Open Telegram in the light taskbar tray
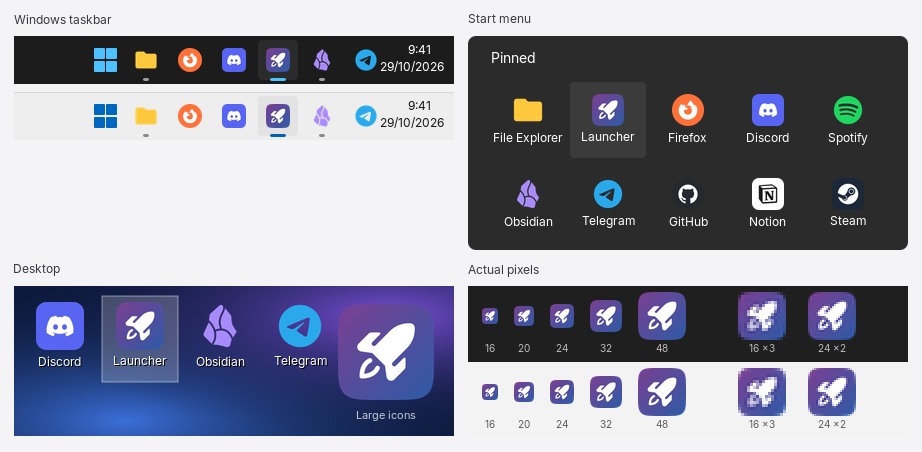The width and height of the screenshot is (922, 452). pyautogui.click(x=366, y=116)
